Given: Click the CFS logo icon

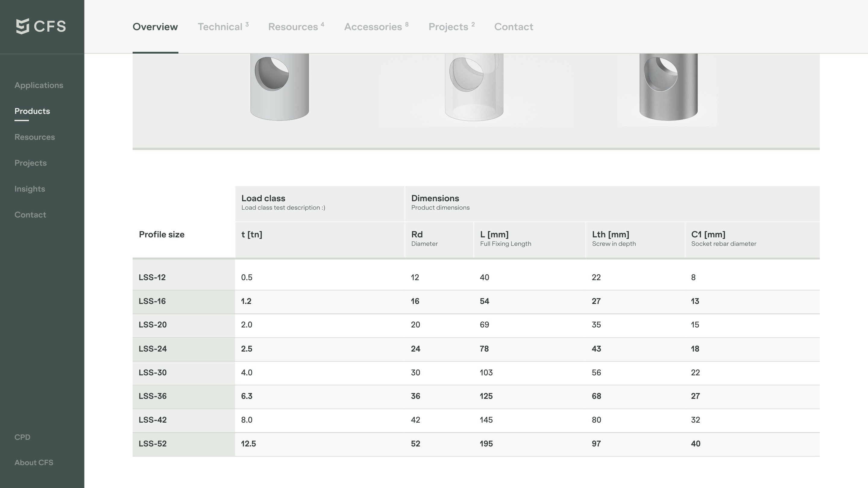Looking at the screenshot, I should pyautogui.click(x=23, y=26).
